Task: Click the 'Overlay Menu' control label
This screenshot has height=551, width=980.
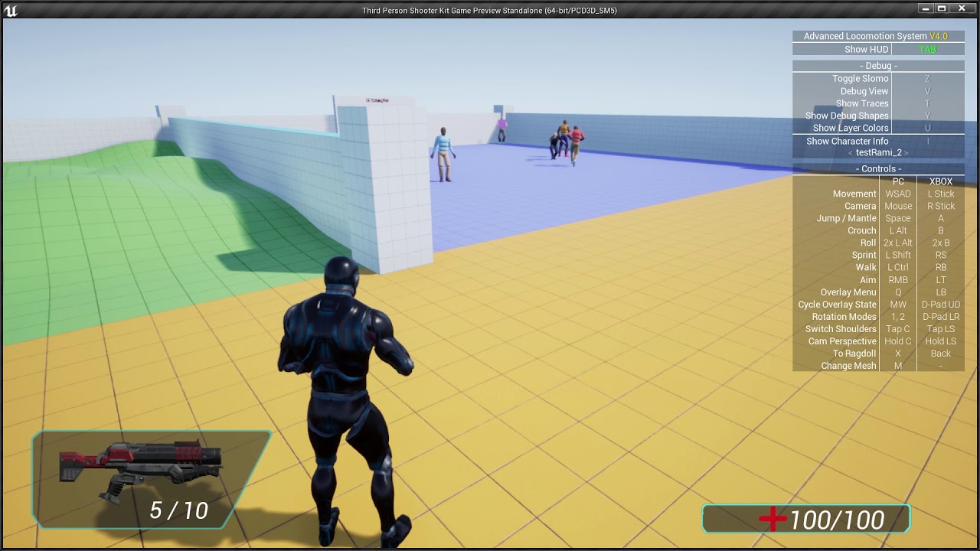Action: tap(848, 292)
